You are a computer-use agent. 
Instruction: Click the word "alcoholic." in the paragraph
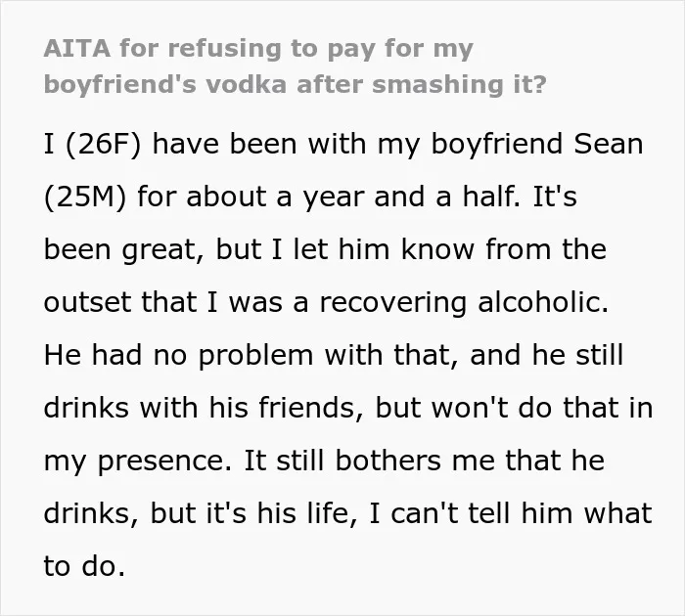pos(543,302)
